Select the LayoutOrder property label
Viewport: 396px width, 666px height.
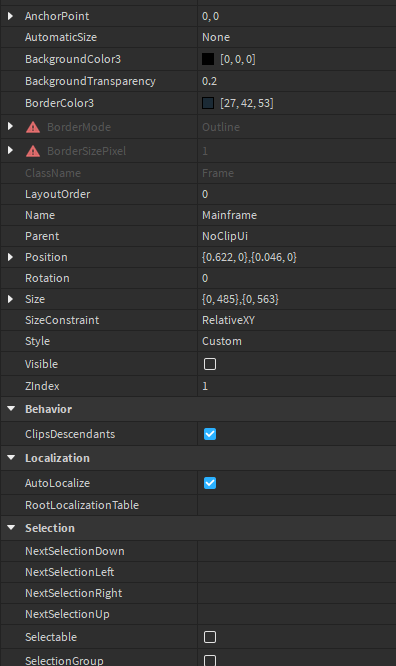pyautogui.click(x=58, y=194)
